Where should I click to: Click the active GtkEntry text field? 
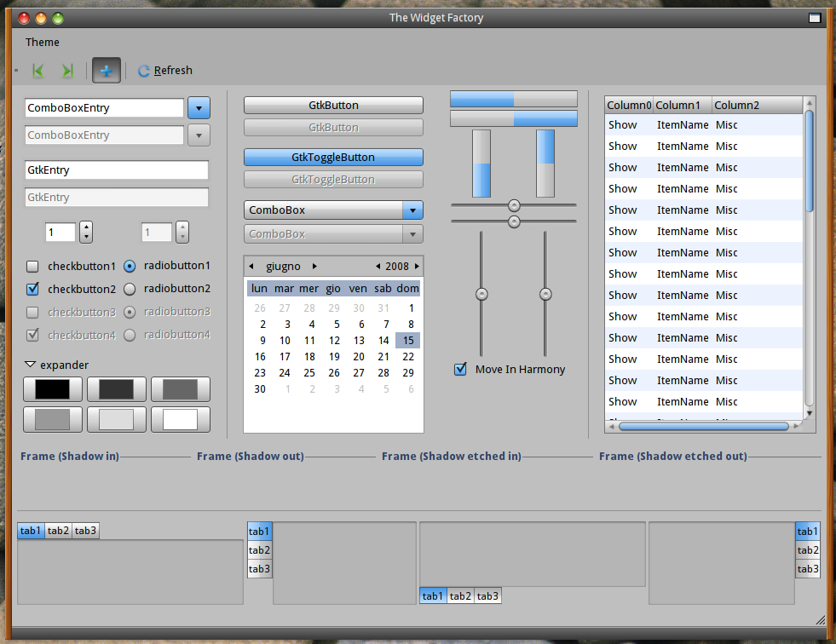116,170
